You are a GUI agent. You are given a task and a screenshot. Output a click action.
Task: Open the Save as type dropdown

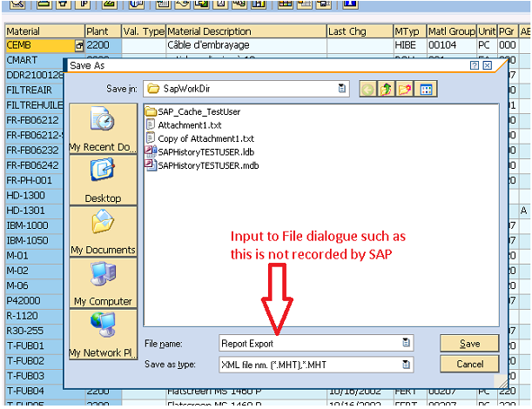pyautogui.click(x=406, y=364)
